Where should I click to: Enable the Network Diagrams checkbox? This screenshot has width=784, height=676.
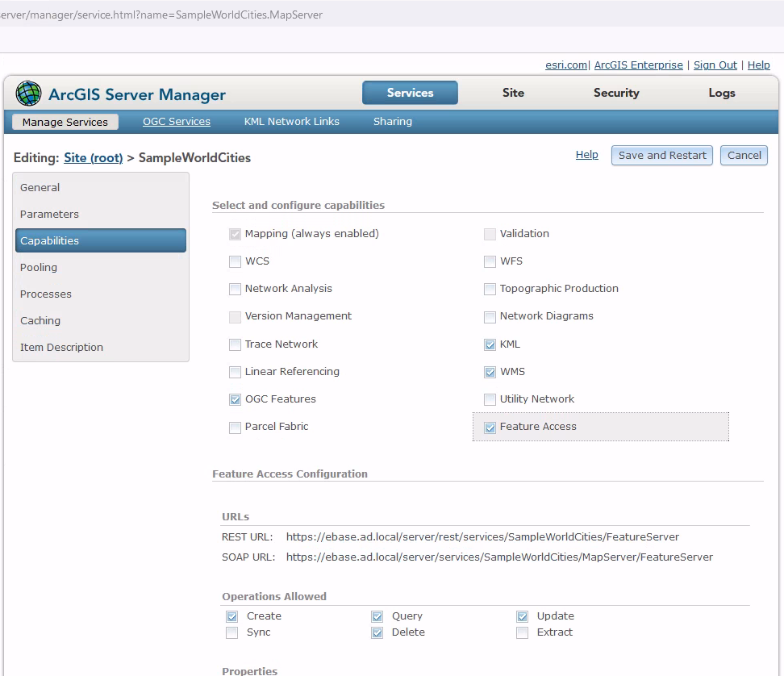(x=490, y=316)
